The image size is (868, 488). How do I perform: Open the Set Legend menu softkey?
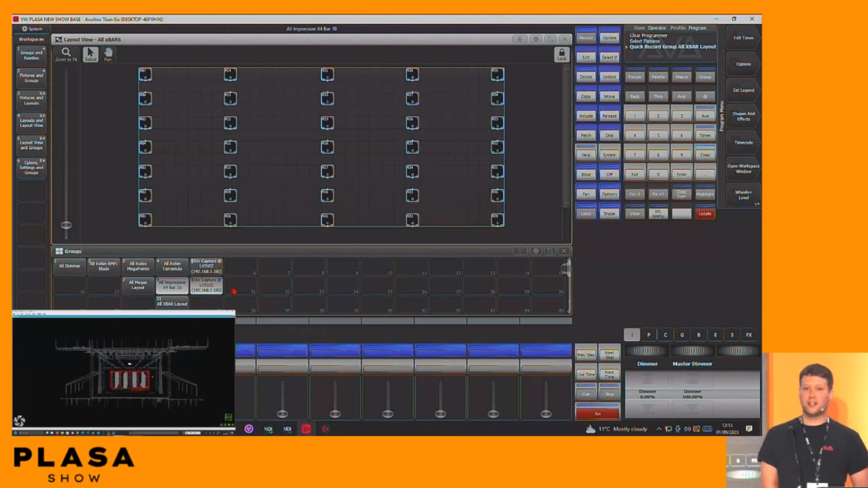pos(743,90)
